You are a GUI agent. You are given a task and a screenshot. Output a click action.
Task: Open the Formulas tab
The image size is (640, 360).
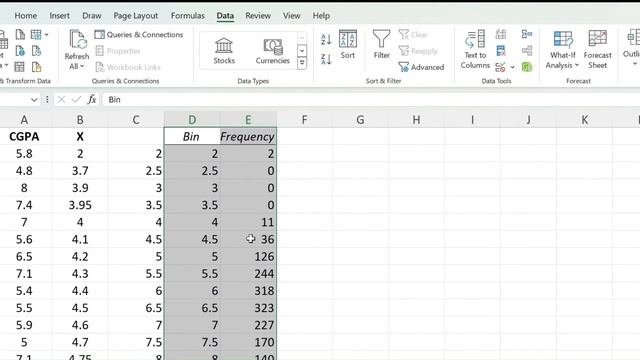[x=188, y=16]
